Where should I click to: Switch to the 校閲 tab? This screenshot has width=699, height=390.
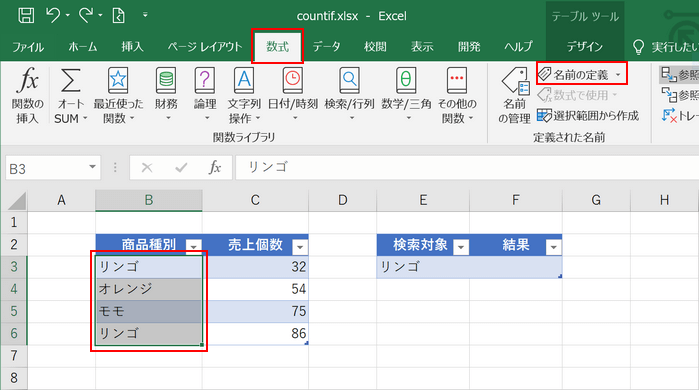point(375,47)
